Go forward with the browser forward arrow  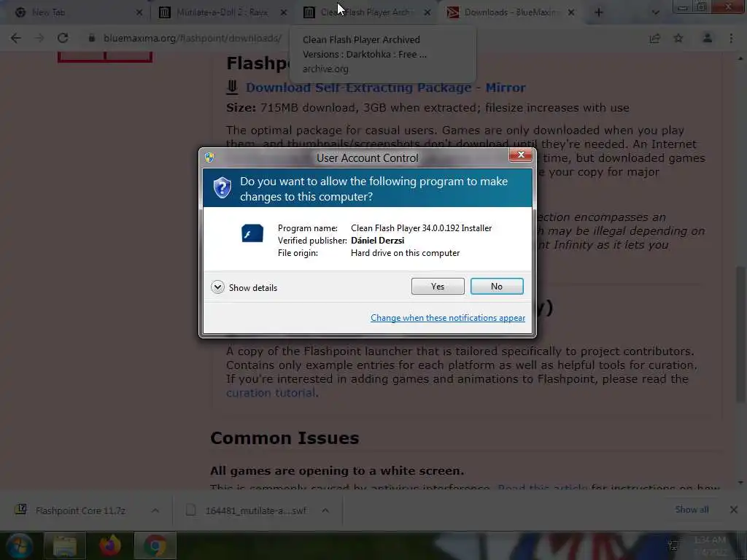pyautogui.click(x=39, y=38)
